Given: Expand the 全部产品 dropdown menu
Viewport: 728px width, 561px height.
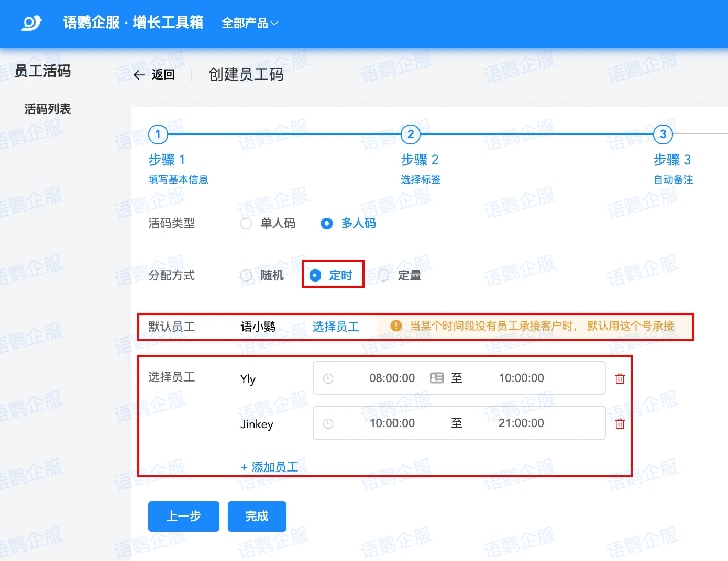Looking at the screenshot, I should pos(250,23).
